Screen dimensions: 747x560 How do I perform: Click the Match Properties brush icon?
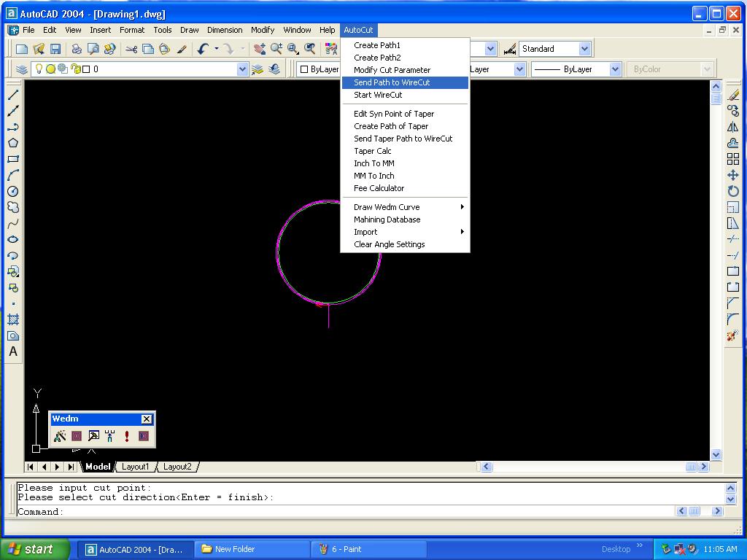(182, 49)
